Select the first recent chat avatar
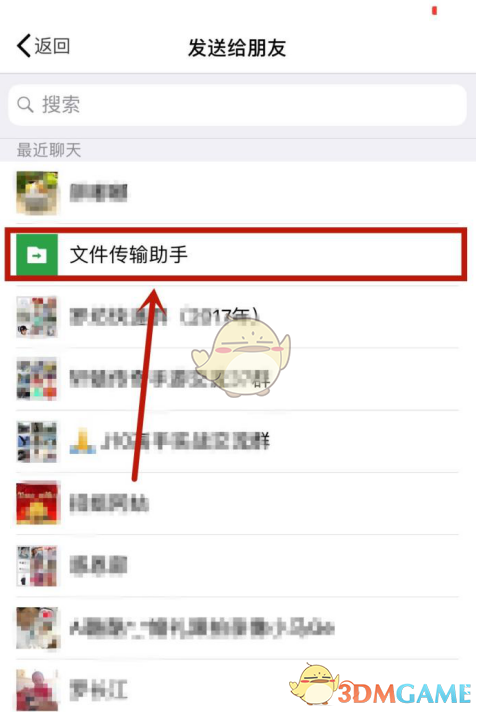This screenshot has width=482, height=712. (37, 193)
